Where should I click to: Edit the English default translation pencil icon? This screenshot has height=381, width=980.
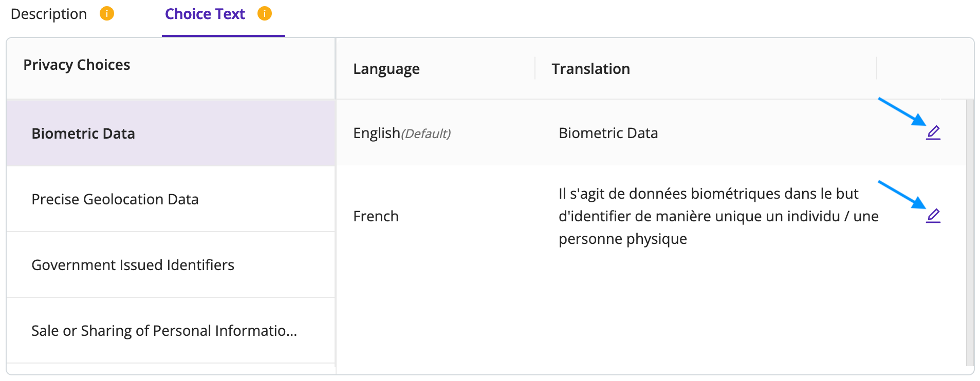[933, 133]
